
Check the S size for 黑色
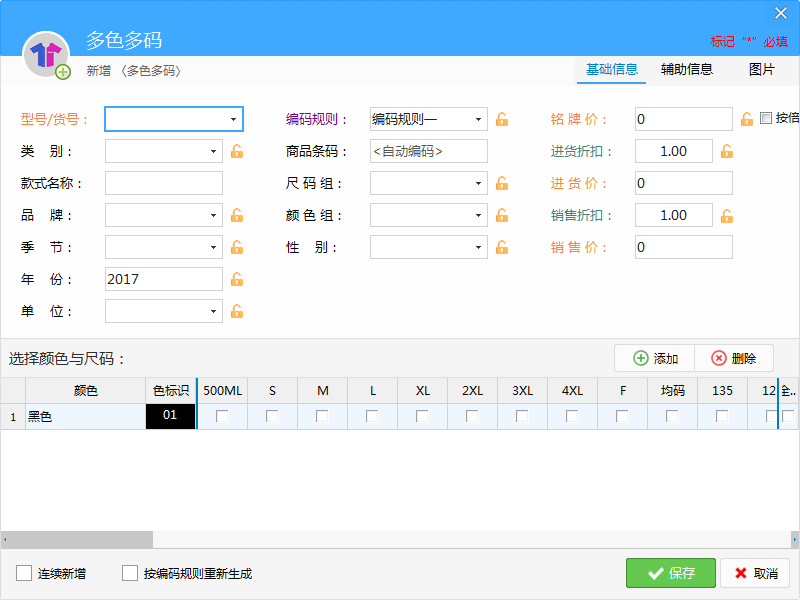(x=272, y=416)
